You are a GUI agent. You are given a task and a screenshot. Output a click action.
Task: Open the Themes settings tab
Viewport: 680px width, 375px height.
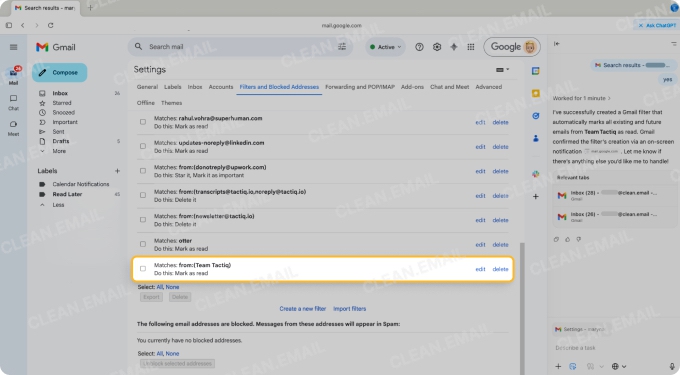[171, 103]
